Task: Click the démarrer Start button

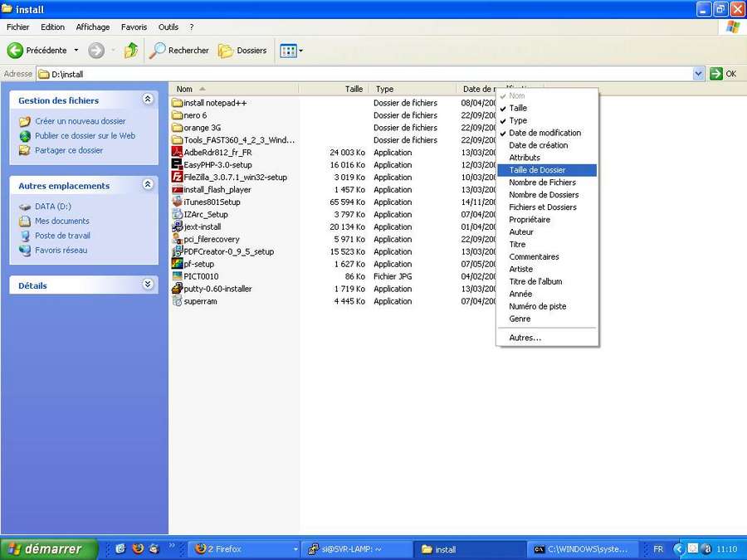Action: tap(48, 549)
